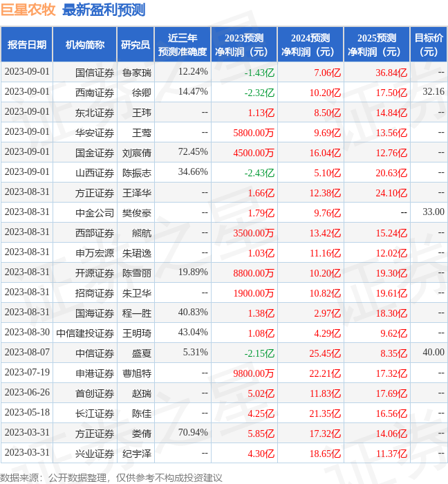The width and height of the screenshot is (448, 484).
Task: Click the 巨星农牧 title text
Action: (x=28, y=10)
